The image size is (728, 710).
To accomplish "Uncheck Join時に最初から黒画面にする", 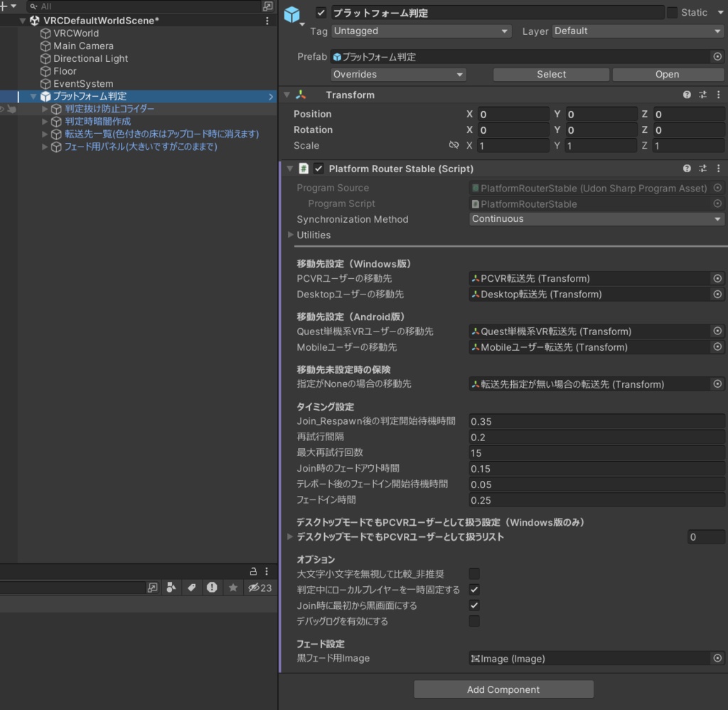I will [474, 605].
